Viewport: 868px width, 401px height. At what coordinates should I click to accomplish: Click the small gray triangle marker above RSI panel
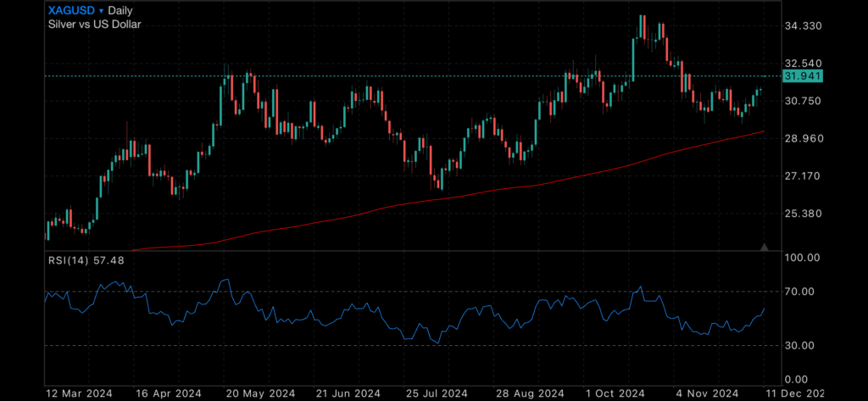765,247
